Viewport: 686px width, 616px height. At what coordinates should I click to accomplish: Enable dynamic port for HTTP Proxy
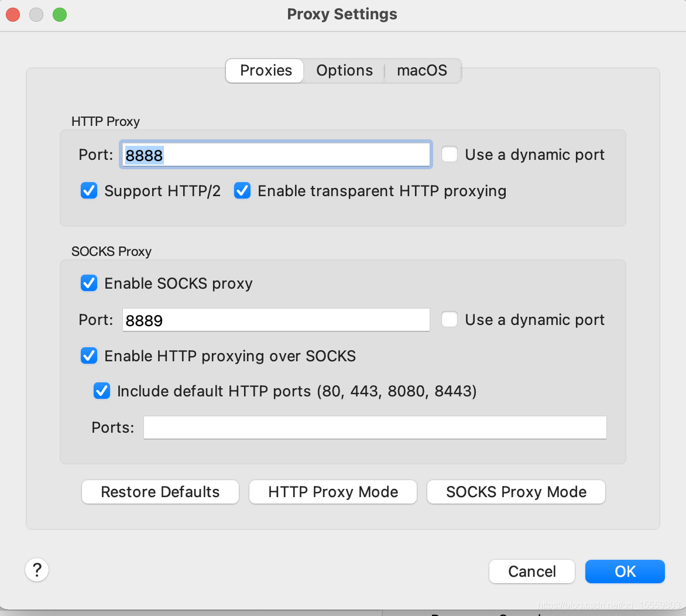(x=450, y=155)
